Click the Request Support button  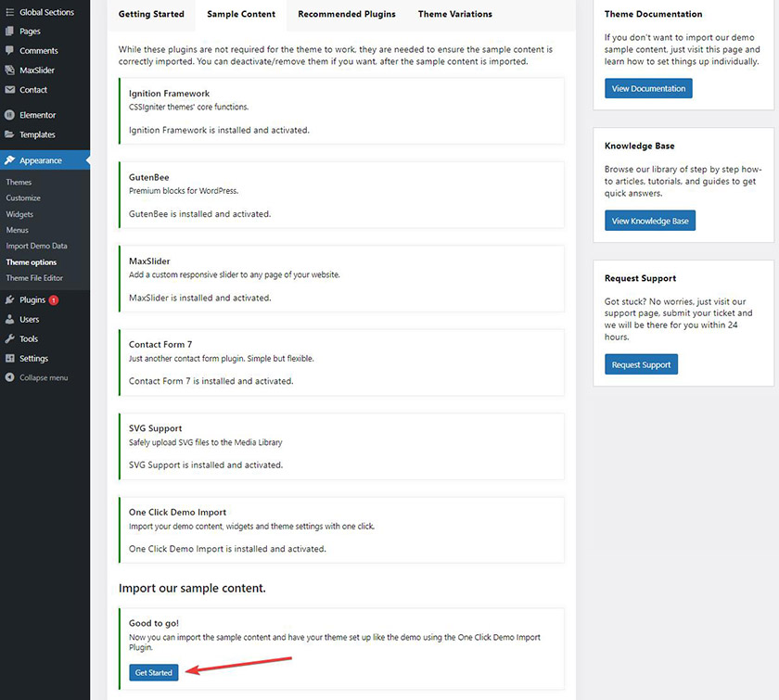[x=641, y=364]
